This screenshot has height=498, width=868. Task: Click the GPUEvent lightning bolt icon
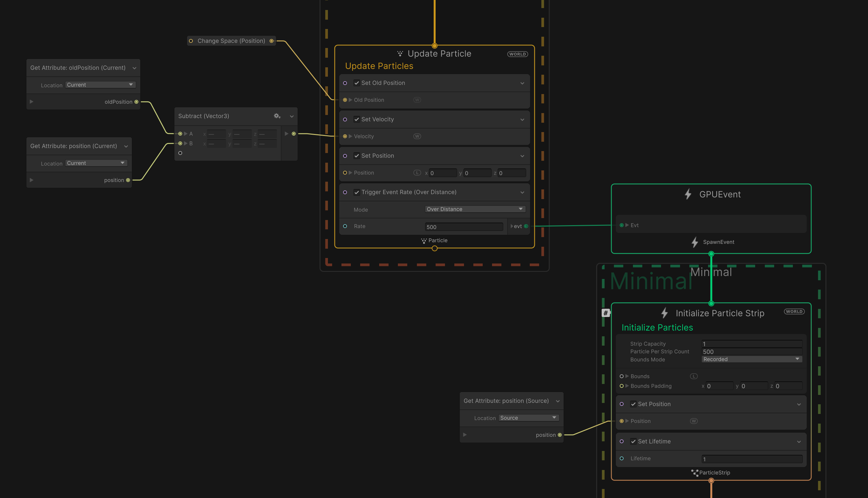(688, 194)
